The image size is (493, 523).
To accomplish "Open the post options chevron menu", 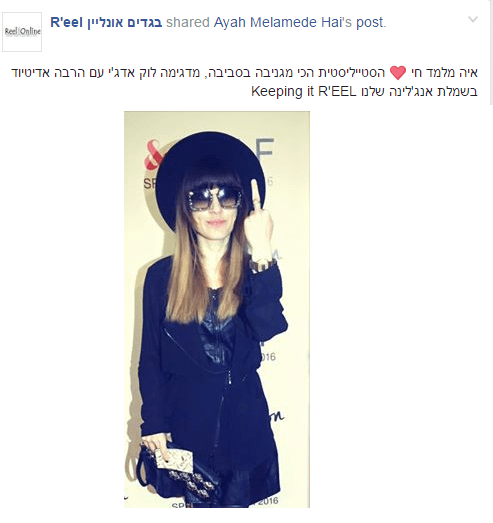I will 473,19.
